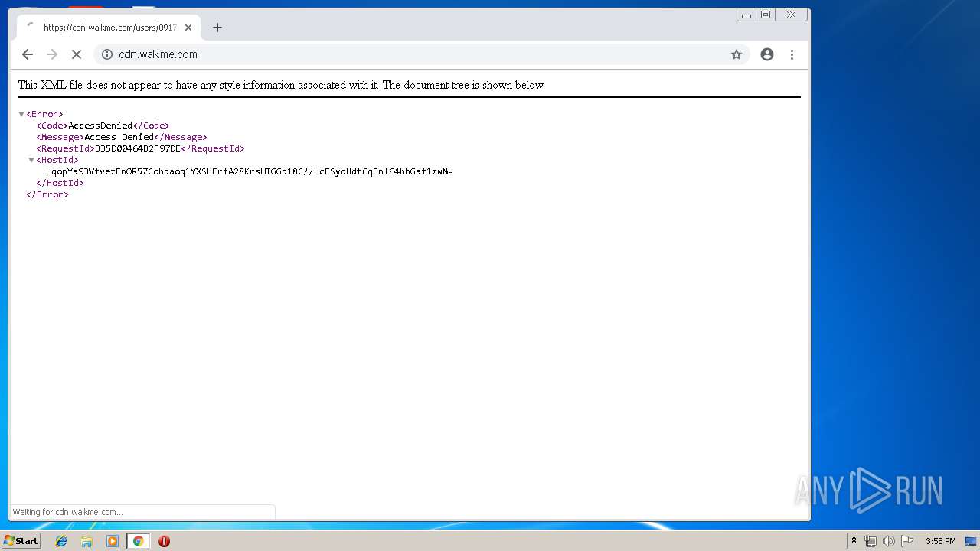Click the AccessDenied code text
The image size is (980, 551).
coord(100,126)
